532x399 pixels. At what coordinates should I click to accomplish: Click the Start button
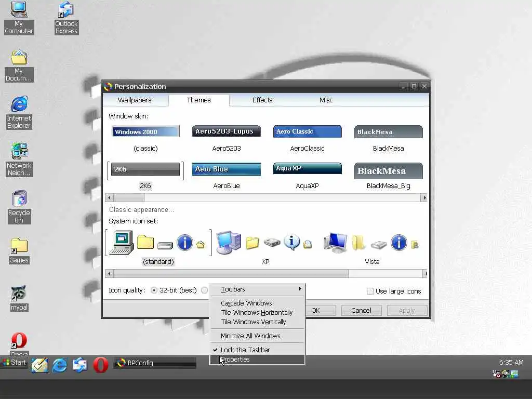(x=14, y=362)
